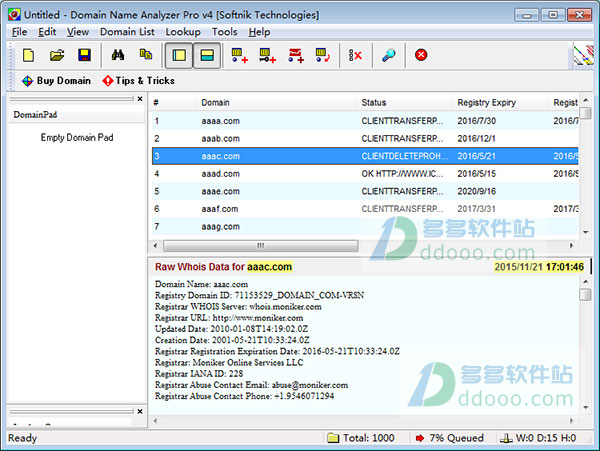This screenshot has height=451, width=600.
Task: Click the delete entries X icon
Action: tap(355, 55)
